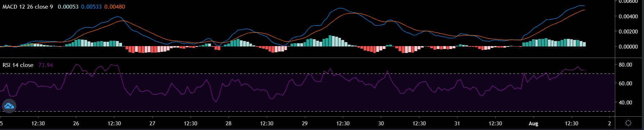
Task: Select the MACD 12 26 close 9 legend
Action: pos(28,7)
